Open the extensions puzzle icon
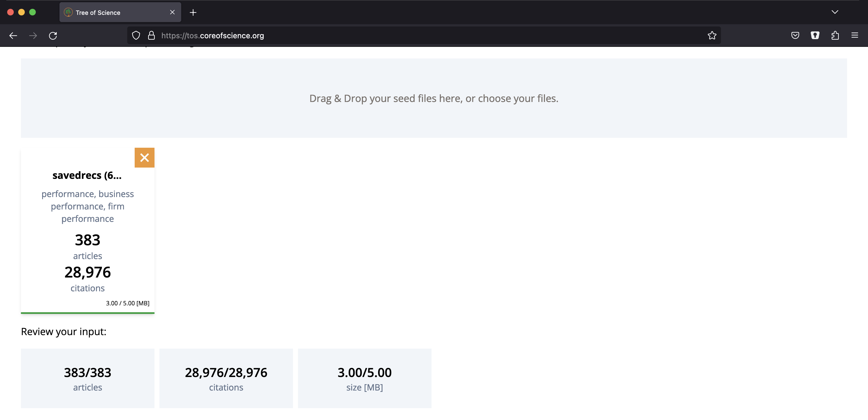Viewport: 868px width, 420px height. [835, 35]
